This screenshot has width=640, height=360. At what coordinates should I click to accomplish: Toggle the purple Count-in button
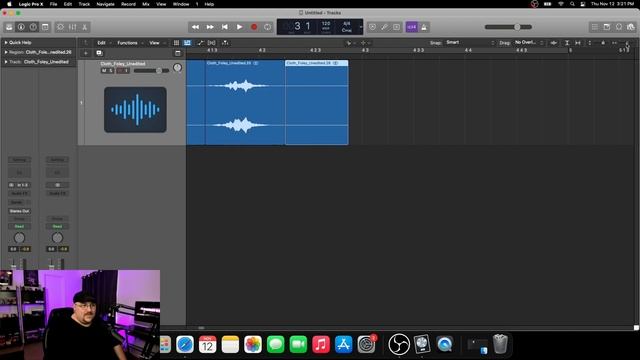(411, 27)
